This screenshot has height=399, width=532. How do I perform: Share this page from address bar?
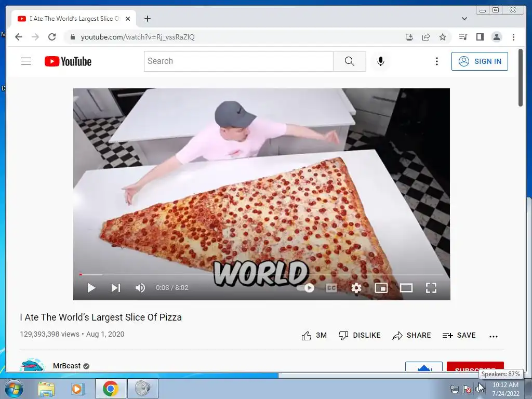pos(426,37)
